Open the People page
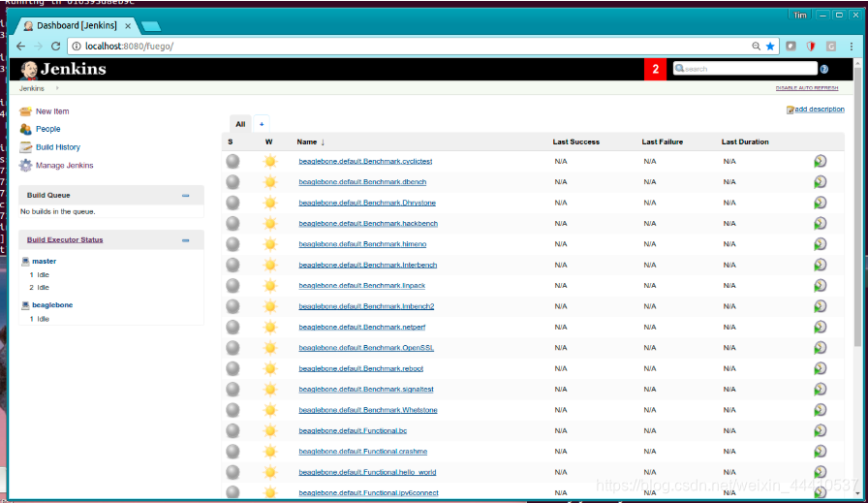868x503 pixels. click(x=47, y=129)
